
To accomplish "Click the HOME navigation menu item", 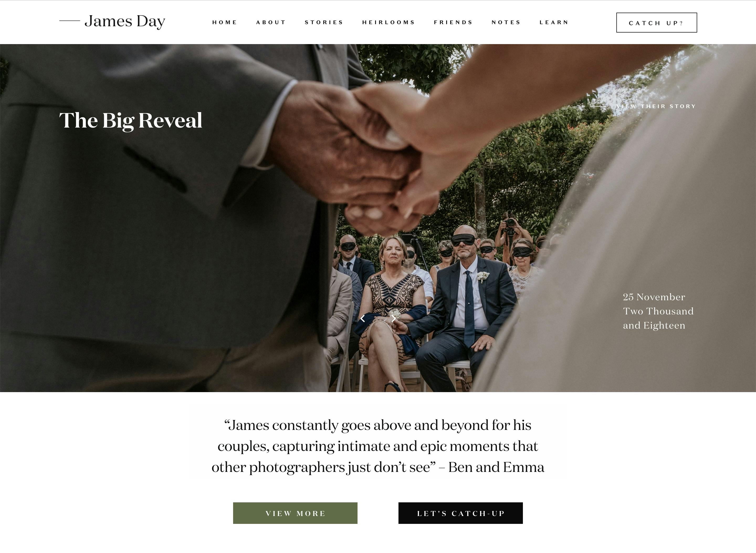I will [x=224, y=22].
